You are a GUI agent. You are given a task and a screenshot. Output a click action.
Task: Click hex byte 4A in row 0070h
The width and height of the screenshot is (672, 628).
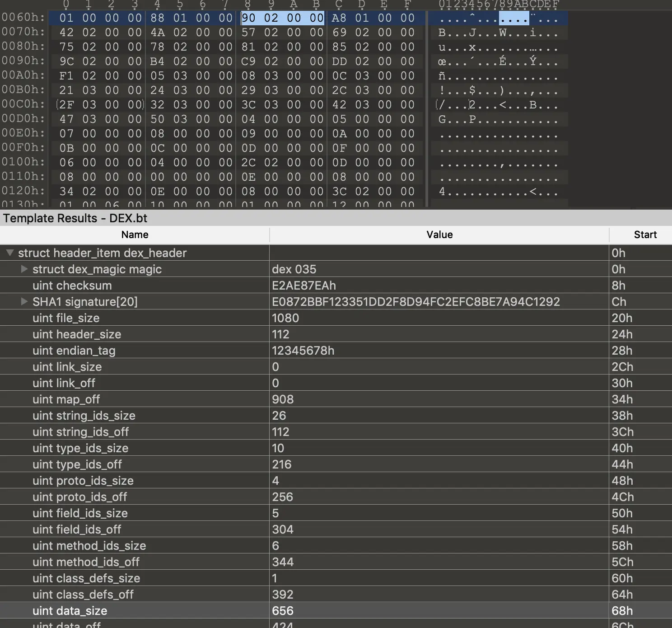tap(158, 32)
